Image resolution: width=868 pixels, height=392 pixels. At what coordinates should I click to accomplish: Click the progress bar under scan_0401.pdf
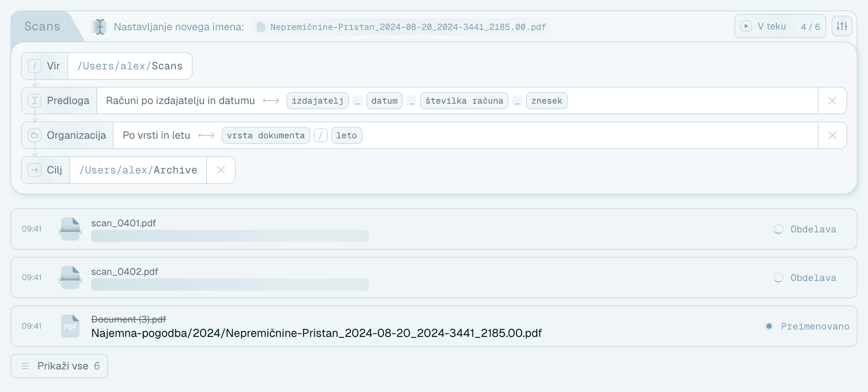coord(230,236)
